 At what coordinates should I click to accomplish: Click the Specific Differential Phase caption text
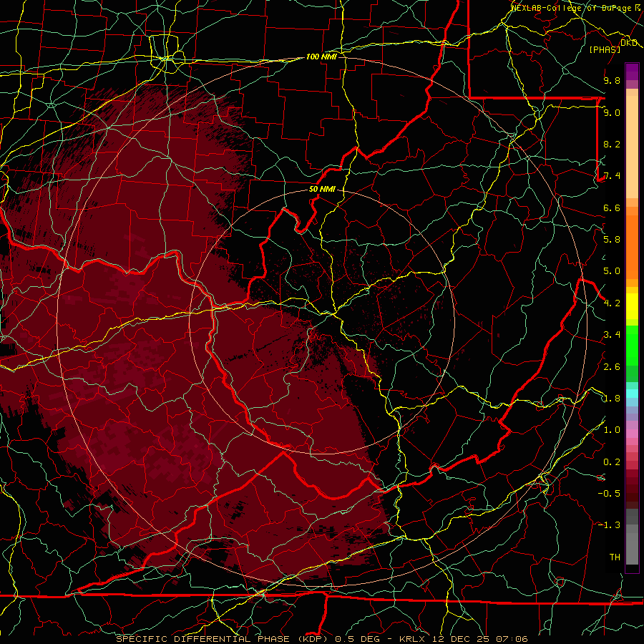[321, 639]
